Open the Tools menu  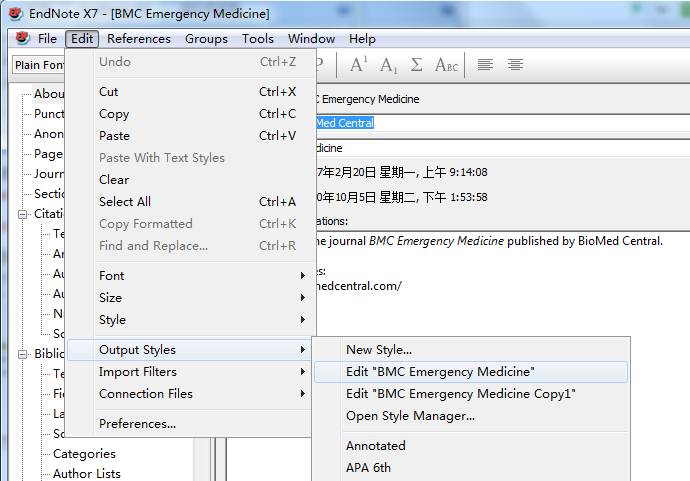(x=257, y=39)
